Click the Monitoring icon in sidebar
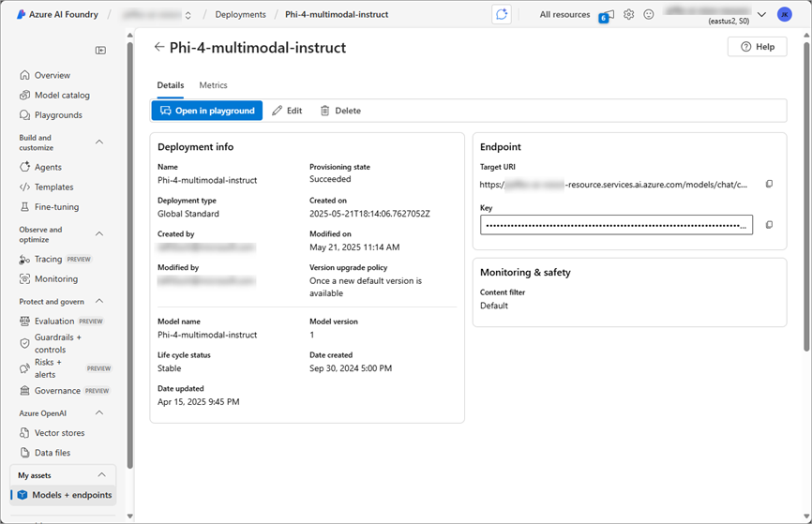 tap(24, 278)
